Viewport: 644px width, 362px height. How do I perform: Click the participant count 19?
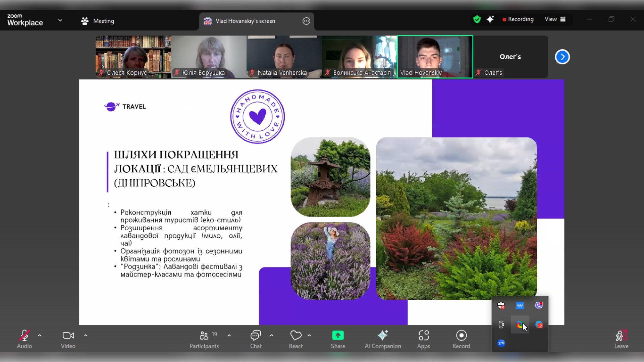[215, 334]
